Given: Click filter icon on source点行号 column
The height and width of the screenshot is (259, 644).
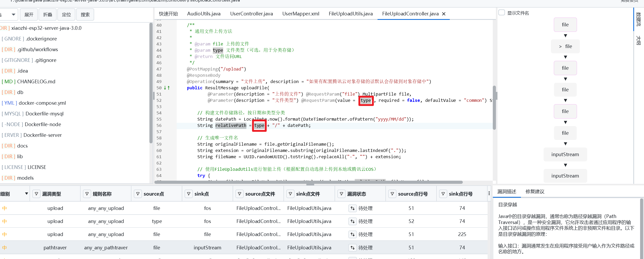Looking at the screenshot, I should (392, 194).
